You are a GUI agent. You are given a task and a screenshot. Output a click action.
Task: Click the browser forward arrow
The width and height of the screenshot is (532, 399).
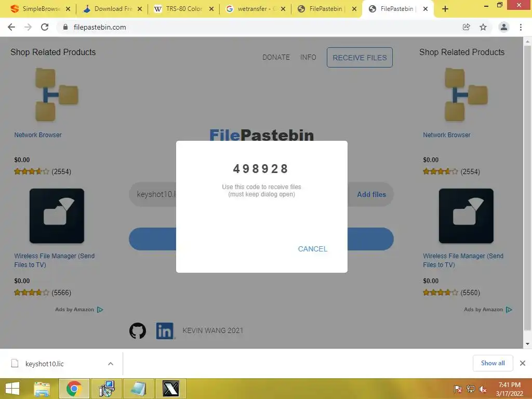click(28, 27)
